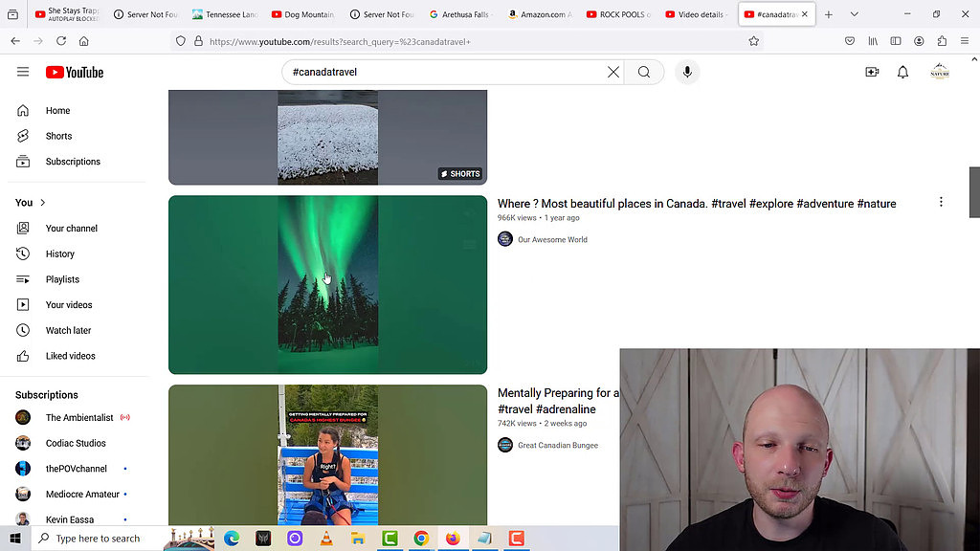
Task: Open the Subscriptions feed from the sidebar
Action: (72, 161)
